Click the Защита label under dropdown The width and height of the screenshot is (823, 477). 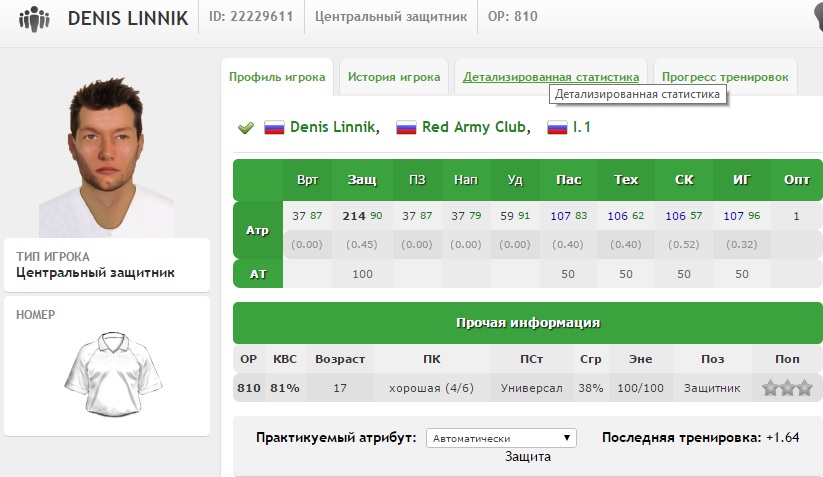click(x=528, y=457)
